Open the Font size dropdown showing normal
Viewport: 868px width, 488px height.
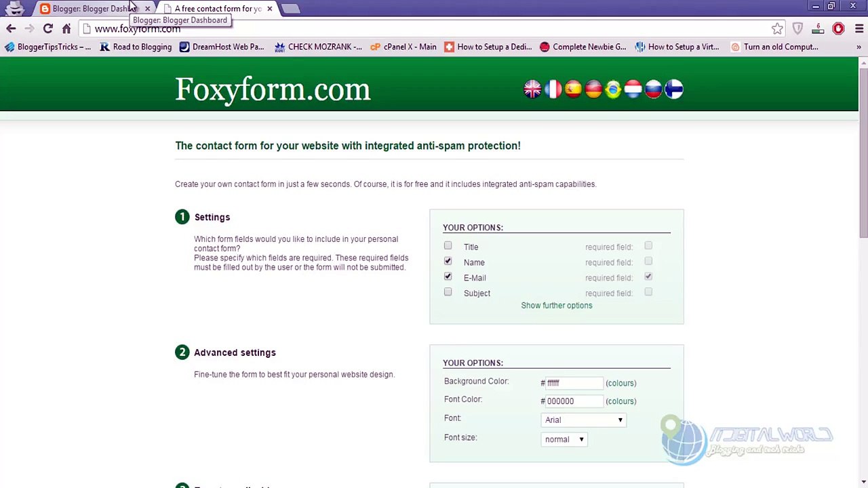click(564, 439)
